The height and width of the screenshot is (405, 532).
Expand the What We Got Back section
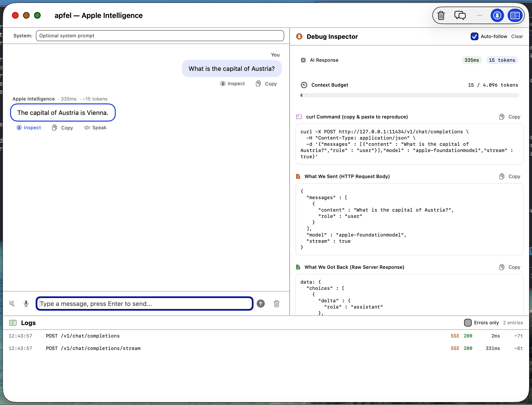[354, 267]
